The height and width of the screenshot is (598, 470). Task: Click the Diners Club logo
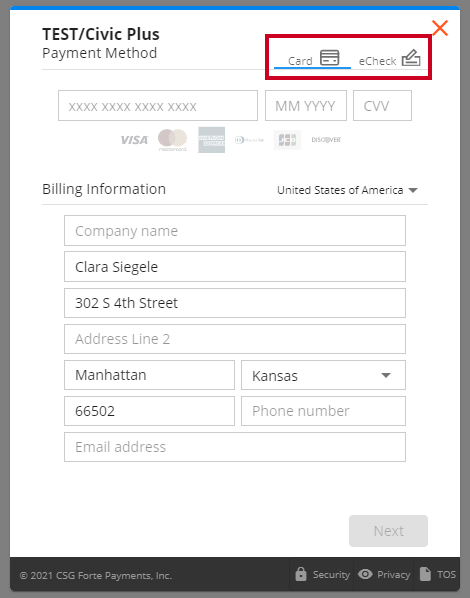click(249, 140)
